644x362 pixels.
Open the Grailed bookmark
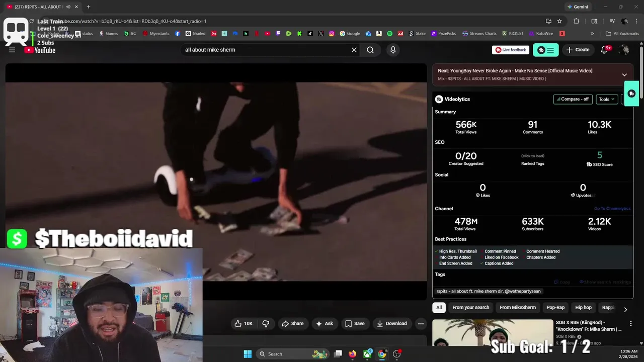click(195, 34)
